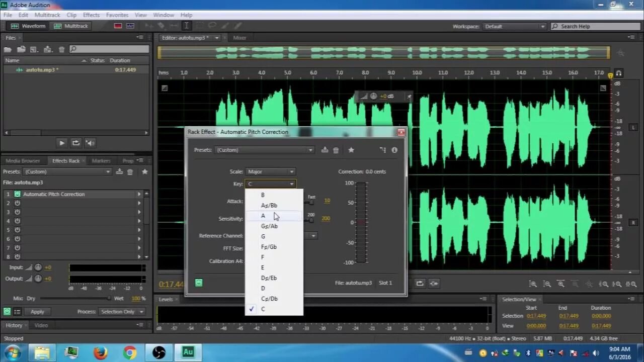Click loop preview button in Files panel
Screen dimensions: 644x362
click(x=76, y=143)
